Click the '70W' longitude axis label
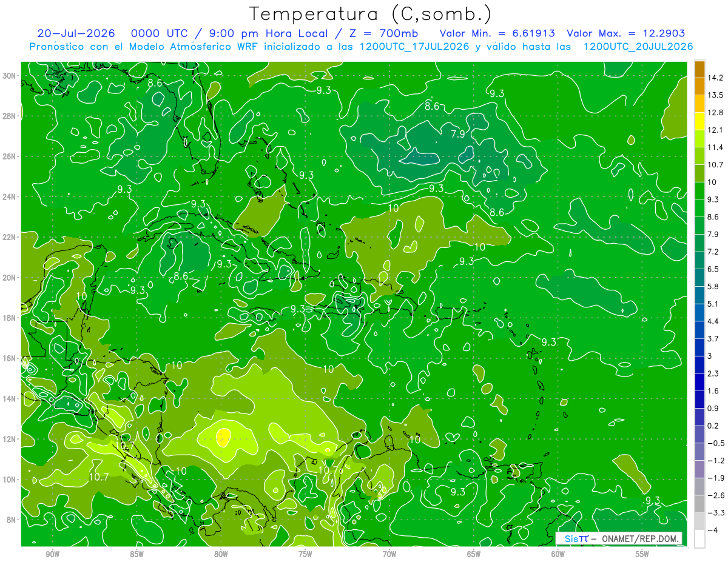Image resolution: width=728 pixels, height=562 pixels. click(389, 554)
